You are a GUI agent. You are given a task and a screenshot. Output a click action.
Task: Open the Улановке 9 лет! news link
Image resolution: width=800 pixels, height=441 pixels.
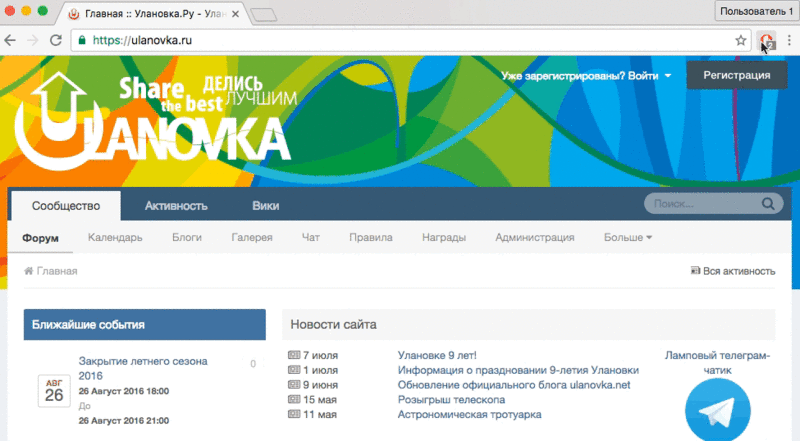pyautogui.click(x=437, y=355)
